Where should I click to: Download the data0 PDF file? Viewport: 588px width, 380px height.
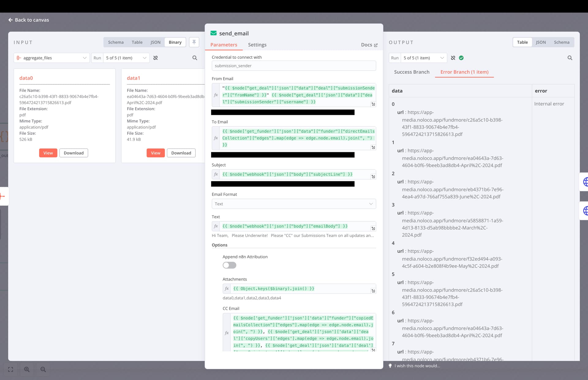tap(74, 153)
